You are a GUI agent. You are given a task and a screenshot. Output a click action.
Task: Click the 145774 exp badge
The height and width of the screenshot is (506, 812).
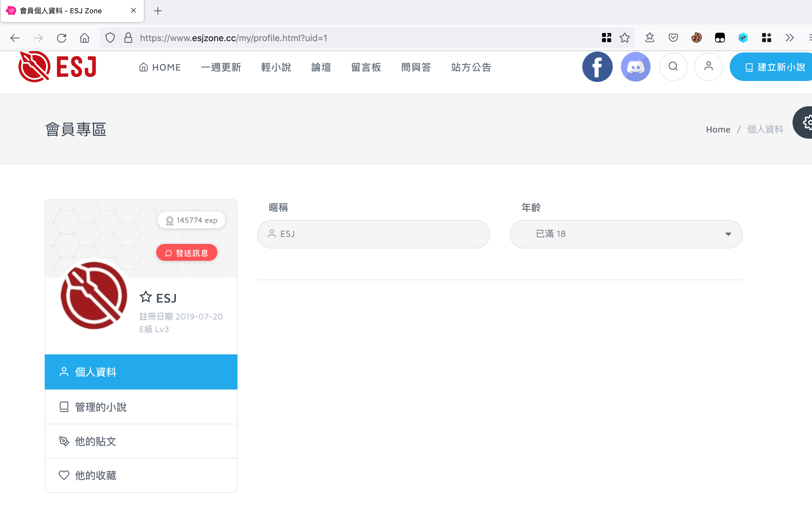pos(191,220)
